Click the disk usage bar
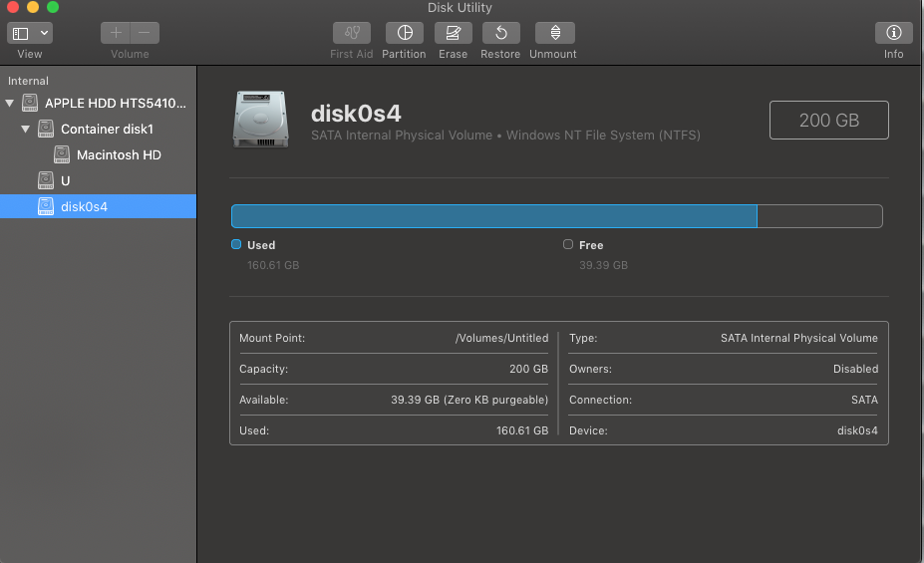The width and height of the screenshot is (924, 563). coord(557,216)
